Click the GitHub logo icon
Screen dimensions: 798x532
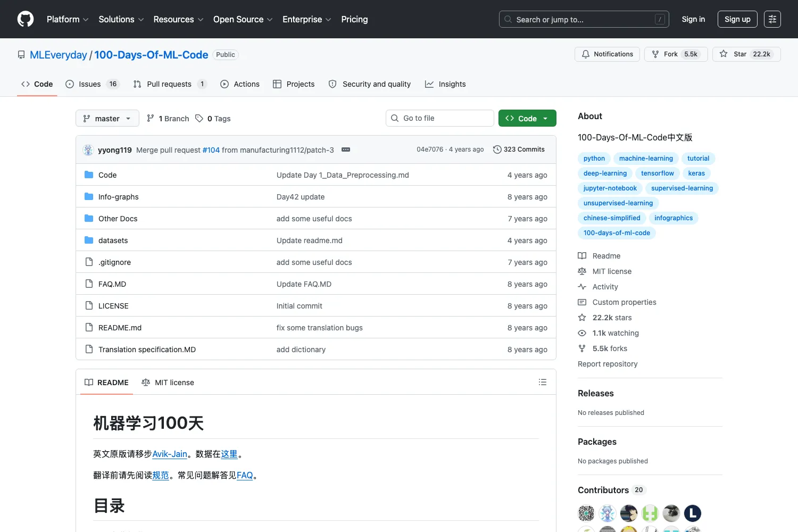(26, 19)
